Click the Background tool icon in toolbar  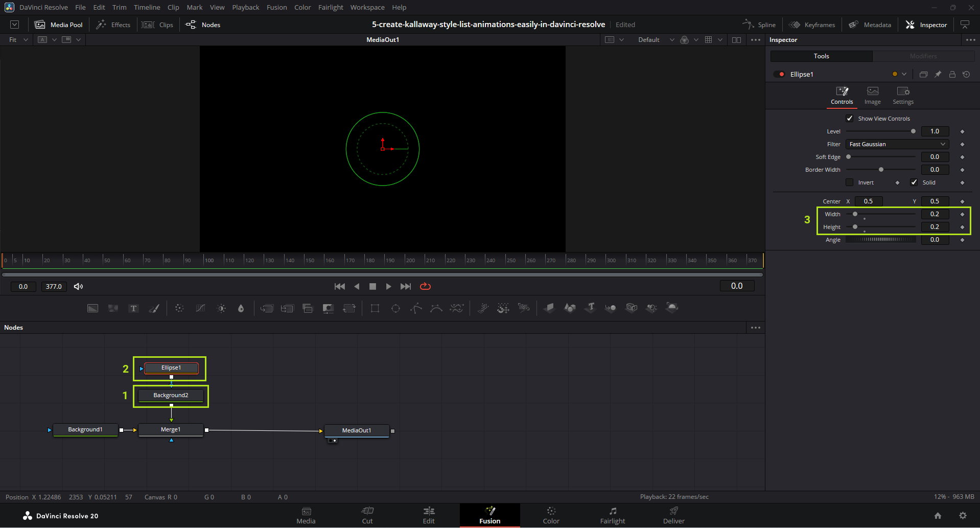[92, 308]
